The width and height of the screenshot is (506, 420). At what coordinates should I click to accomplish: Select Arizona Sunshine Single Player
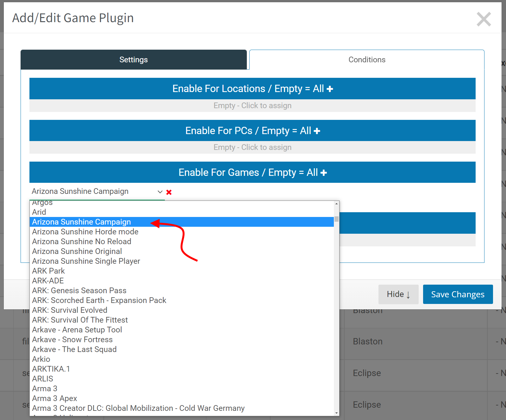point(182,261)
